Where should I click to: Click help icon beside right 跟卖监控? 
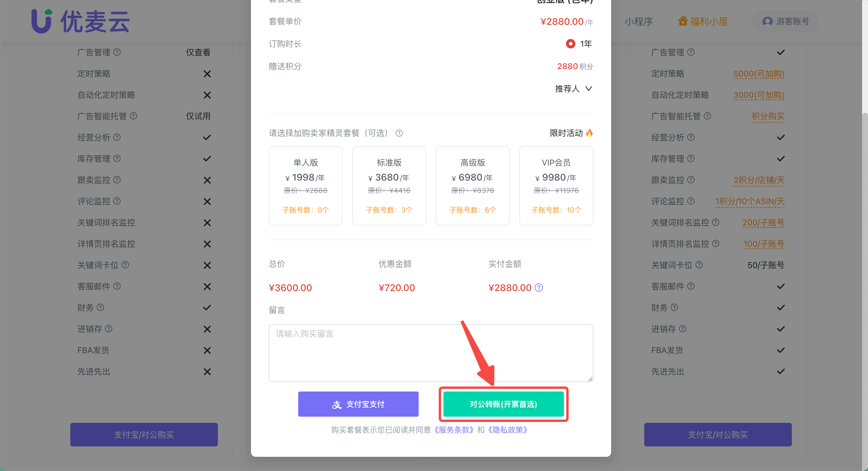pyautogui.click(x=691, y=180)
